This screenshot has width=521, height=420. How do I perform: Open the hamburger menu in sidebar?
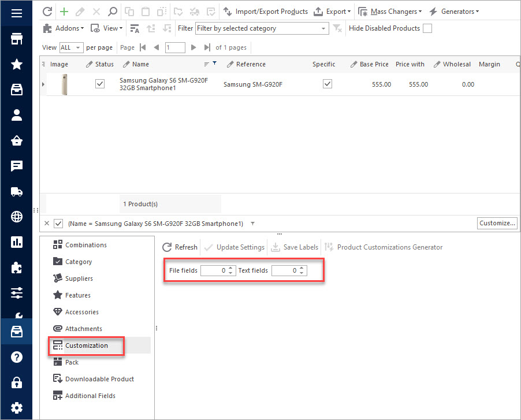[x=17, y=13]
